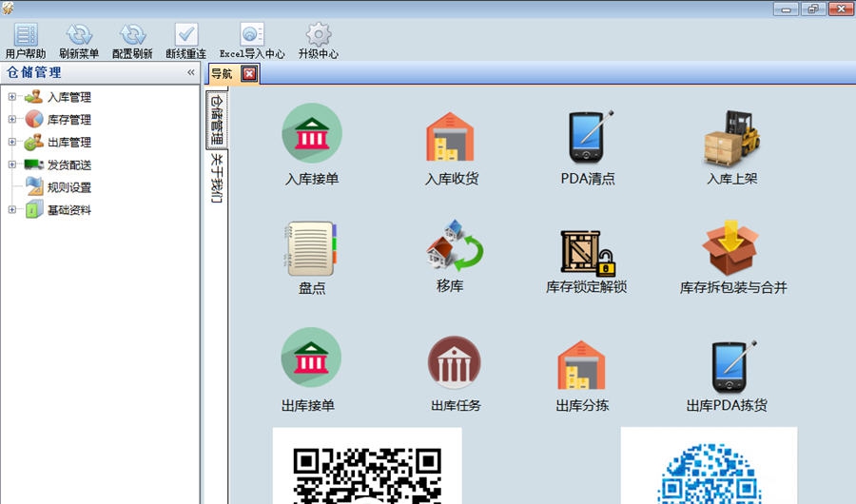This screenshot has height=504, width=856.
Task: Minimize the application window
Action: click(x=787, y=9)
